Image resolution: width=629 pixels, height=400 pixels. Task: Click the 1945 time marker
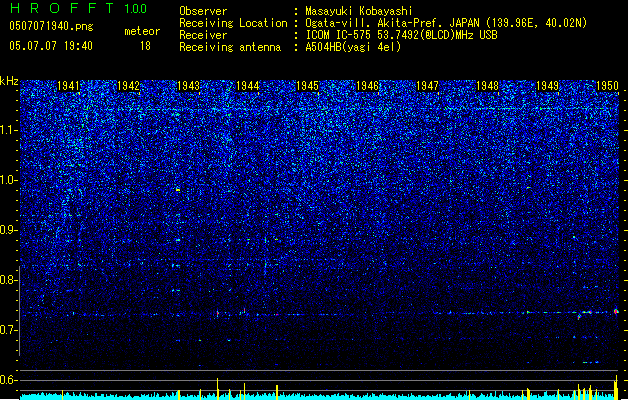[307, 86]
